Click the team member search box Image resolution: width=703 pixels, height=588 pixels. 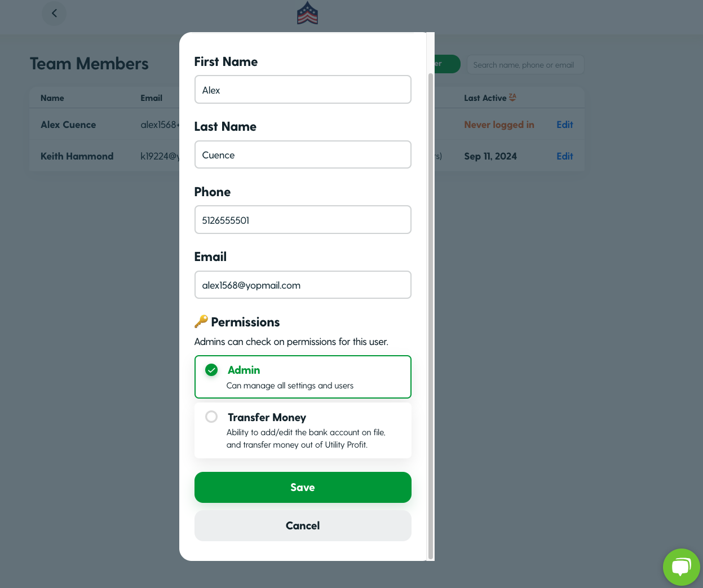point(525,65)
